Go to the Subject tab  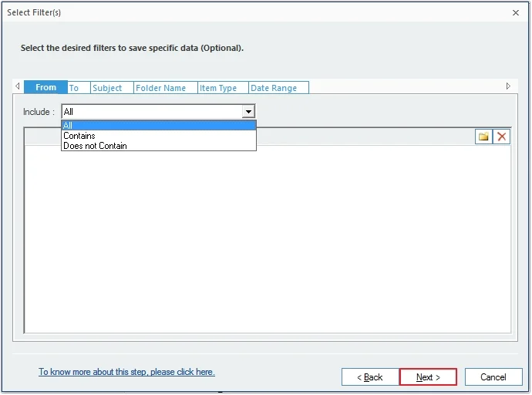click(111, 88)
